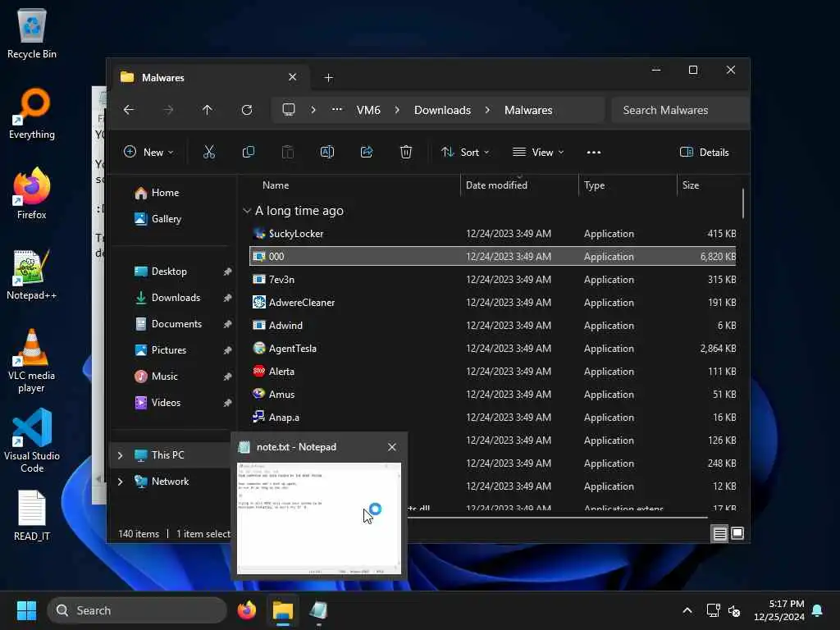Select Notepad++ desktop shortcut

tap(32, 274)
